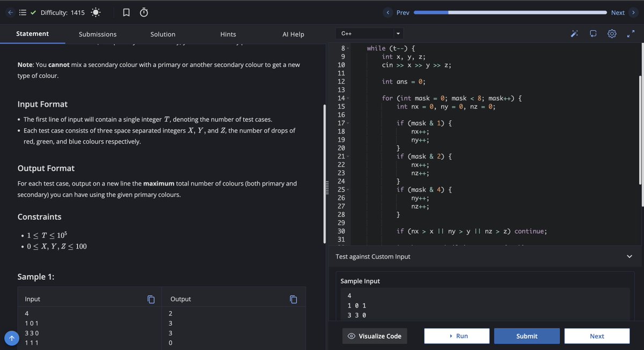
Task: Click the Visualize Code button
Action: 373,336
